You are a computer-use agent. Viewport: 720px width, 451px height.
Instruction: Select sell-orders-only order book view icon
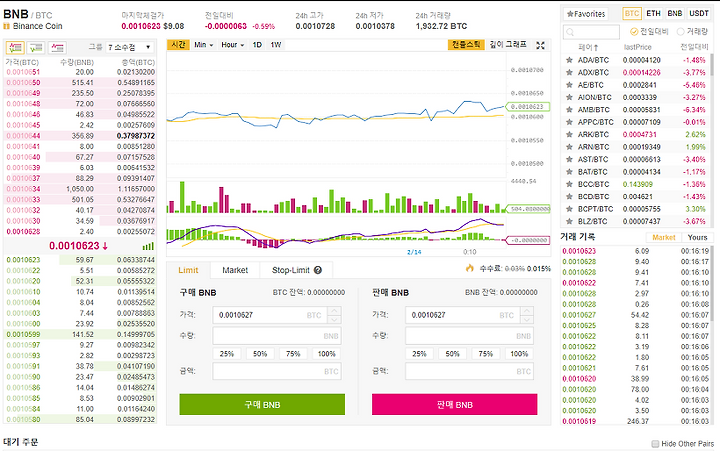(x=57, y=47)
